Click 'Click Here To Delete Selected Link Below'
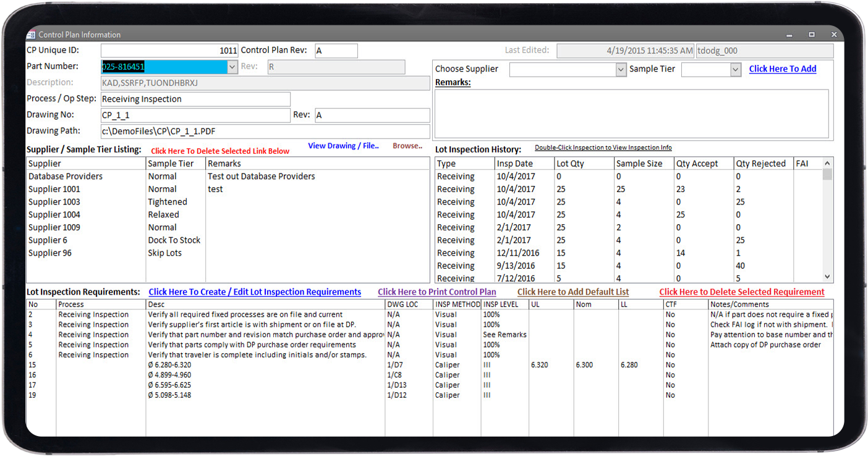Screen dimensions: 868x457 [x=220, y=151]
